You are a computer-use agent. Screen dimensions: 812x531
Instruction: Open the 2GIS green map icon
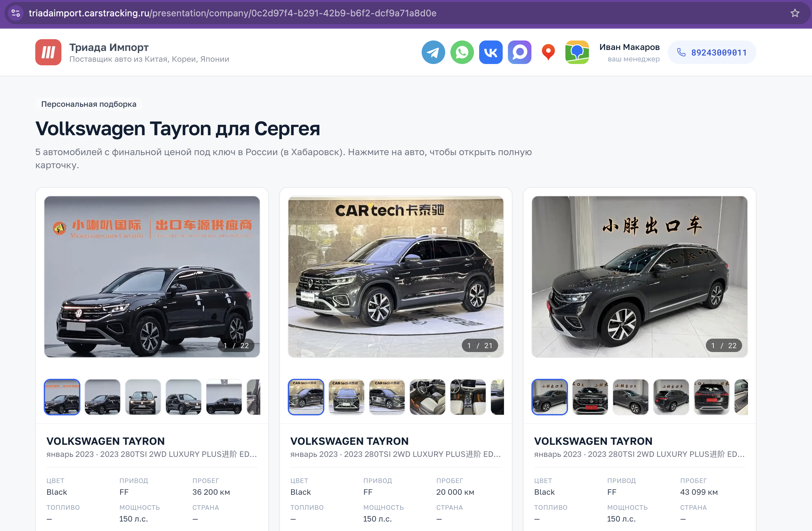[x=577, y=52]
